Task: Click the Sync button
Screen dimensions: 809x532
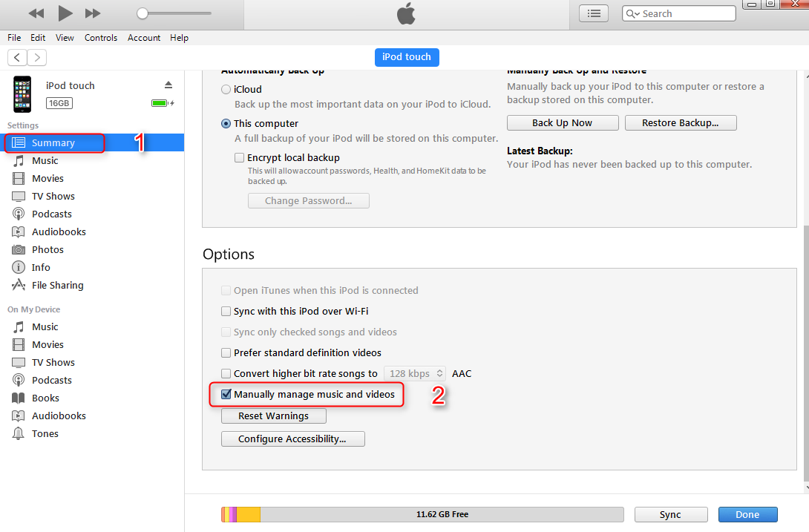Action: pyautogui.click(x=670, y=514)
